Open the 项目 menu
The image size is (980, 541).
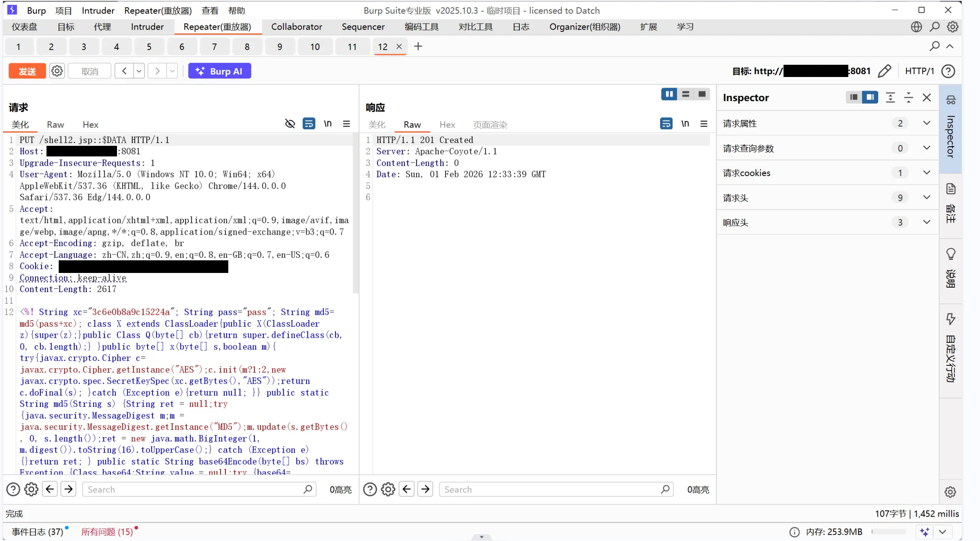click(64, 11)
